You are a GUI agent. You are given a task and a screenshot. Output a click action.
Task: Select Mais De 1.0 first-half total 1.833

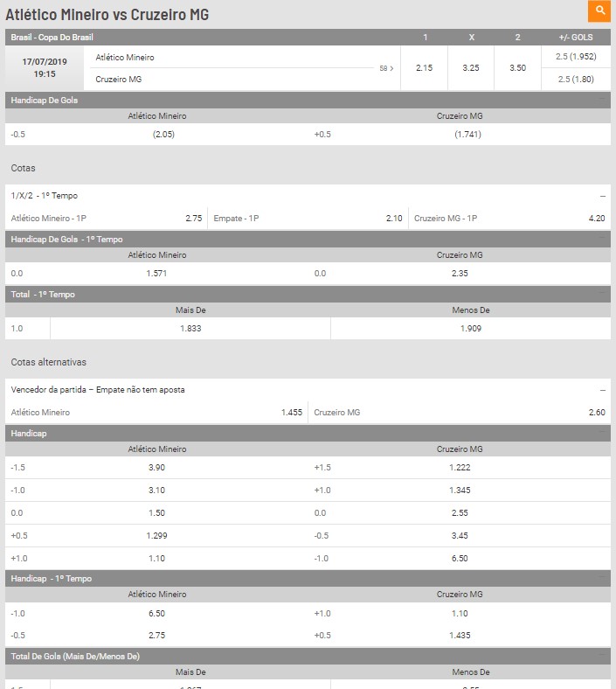[x=190, y=329]
